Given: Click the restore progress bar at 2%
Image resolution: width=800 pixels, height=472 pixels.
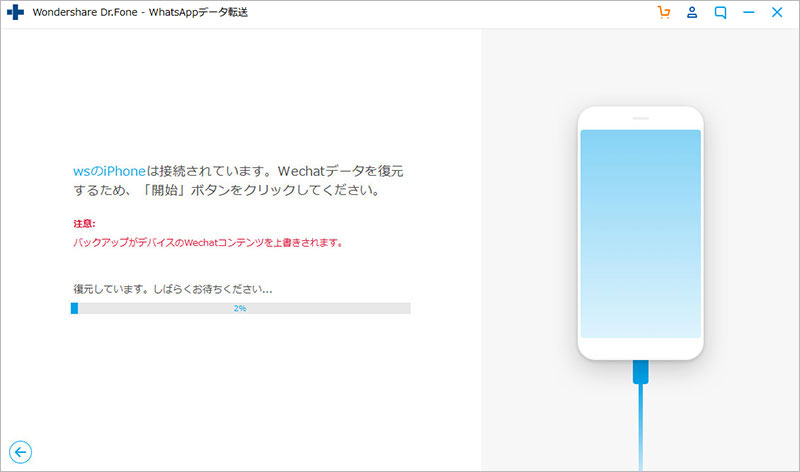Looking at the screenshot, I should click(241, 308).
